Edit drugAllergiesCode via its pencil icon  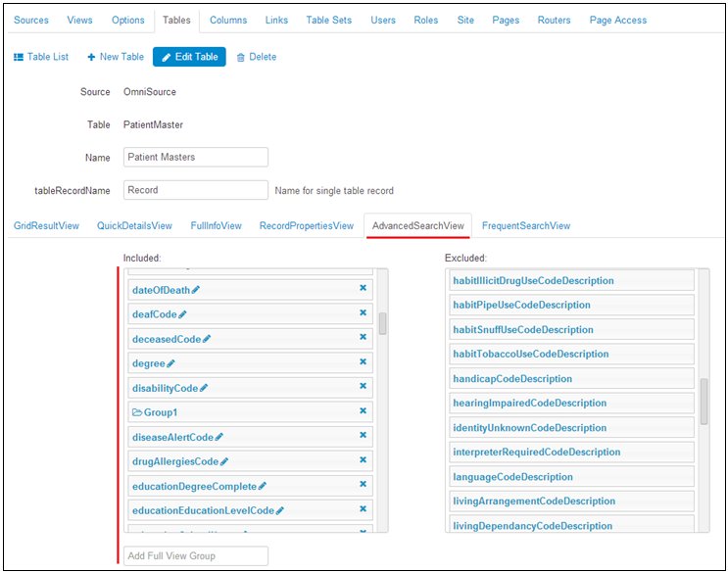pos(224,461)
